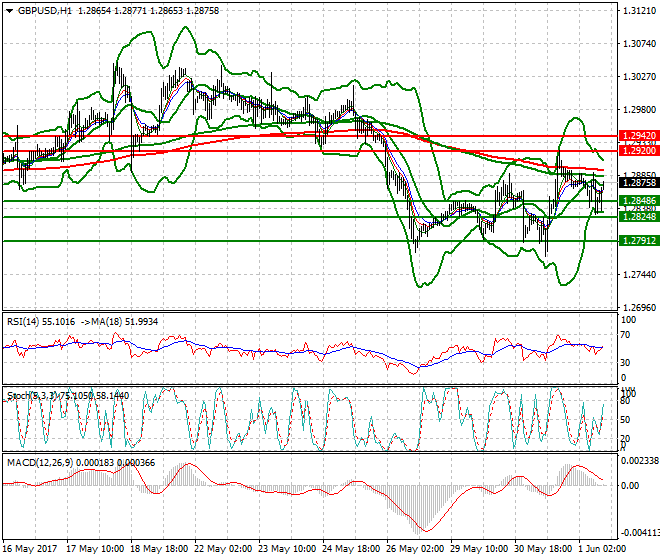This screenshot has width=660, height=560.
Task: Click the 1.30740 price scale value
Action: pos(639,43)
